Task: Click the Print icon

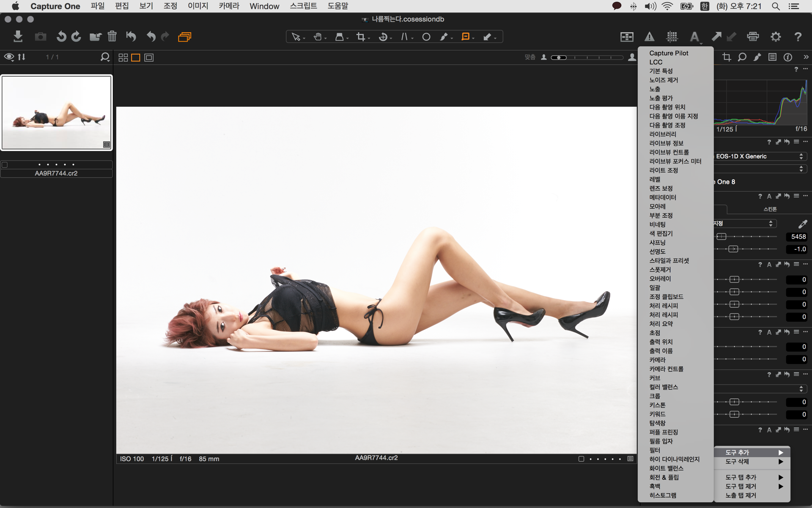Action: 753,37
